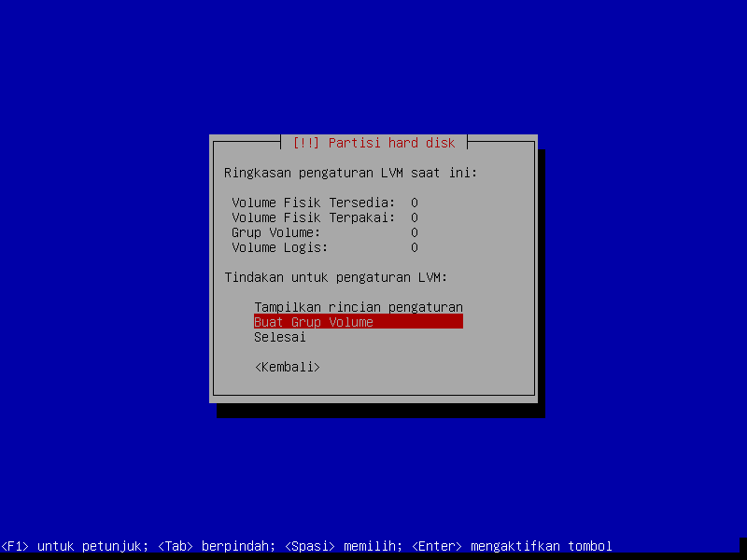The height and width of the screenshot is (560, 747).
Task: Click the 'Partisi hard disk' dialog title
Action: point(391,143)
